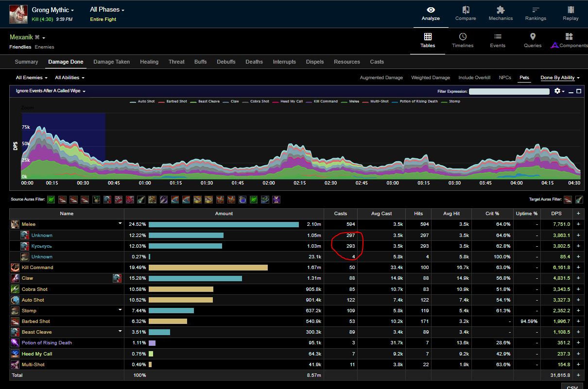Enable the Augmented Damage option
This screenshot has height=389, width=588.
[381, 78]
